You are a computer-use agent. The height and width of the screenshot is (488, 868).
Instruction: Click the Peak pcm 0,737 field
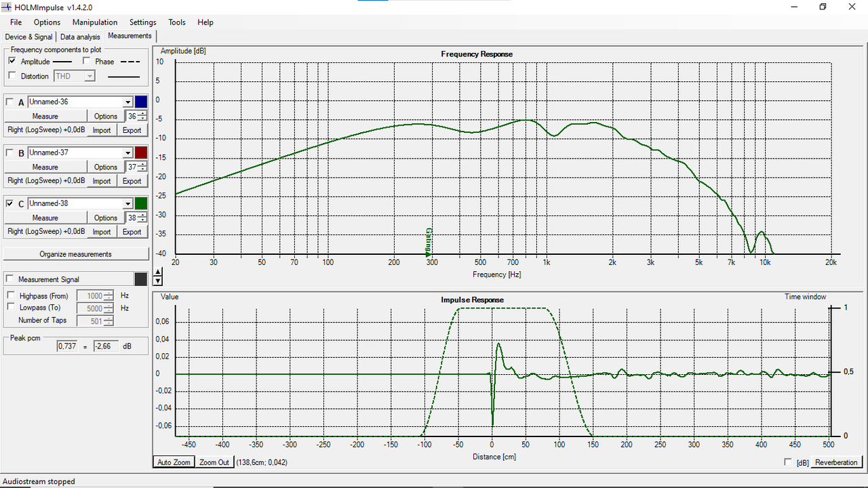(x=67, y=346)
